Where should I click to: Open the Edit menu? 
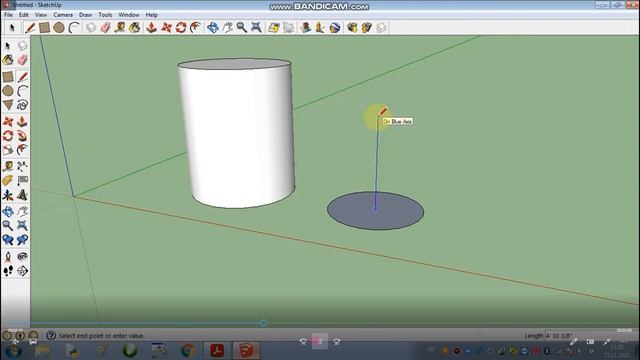point(24,15)
